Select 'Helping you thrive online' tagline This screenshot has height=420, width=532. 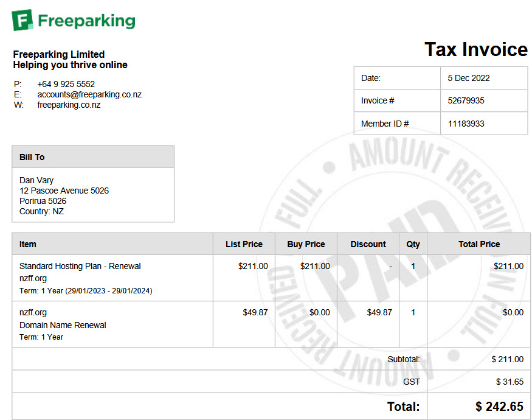[71, 65]
